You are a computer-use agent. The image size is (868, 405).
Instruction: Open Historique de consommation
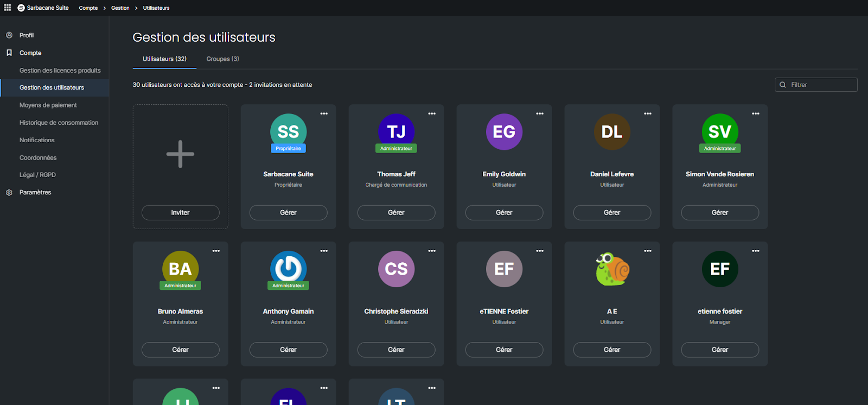(x=59, y=123)
